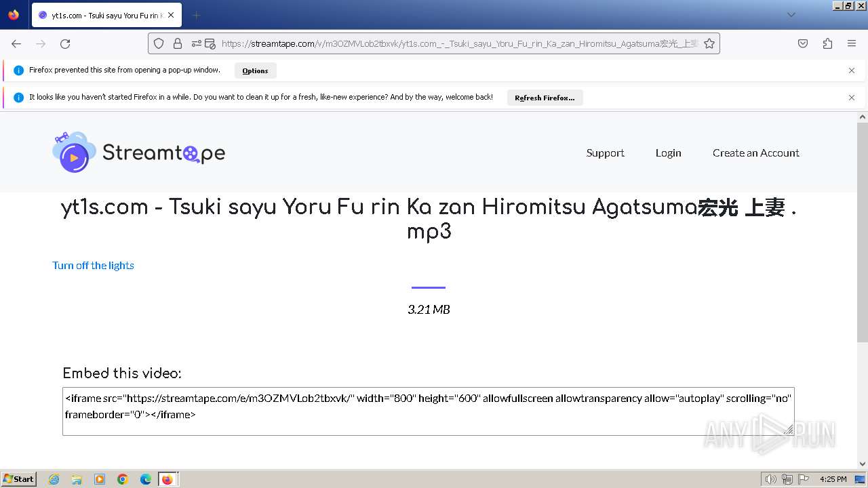Click the 3.21 MB file size text
The image size is (868, 488).
pyautogui.click(x=429, y=309)
